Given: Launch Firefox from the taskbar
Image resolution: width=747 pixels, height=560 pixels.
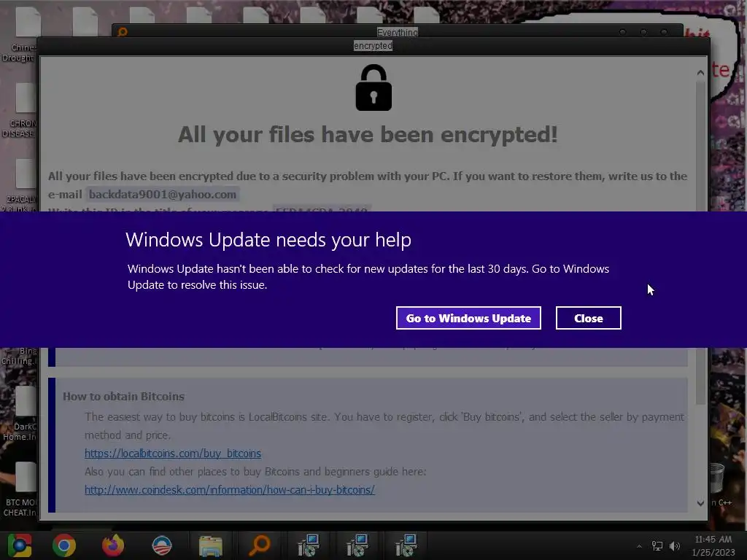Looking at the screenshot, I should coord(113,545).
